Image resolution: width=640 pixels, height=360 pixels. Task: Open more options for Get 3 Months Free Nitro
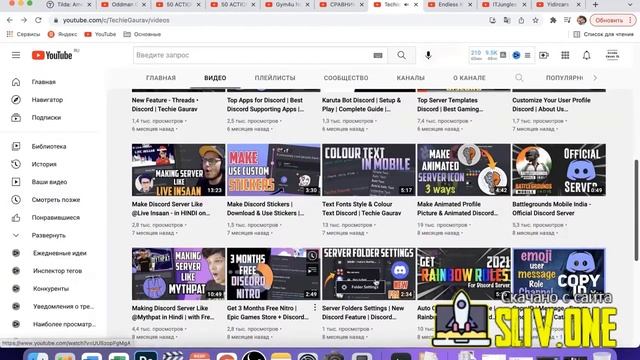[315, 308]
